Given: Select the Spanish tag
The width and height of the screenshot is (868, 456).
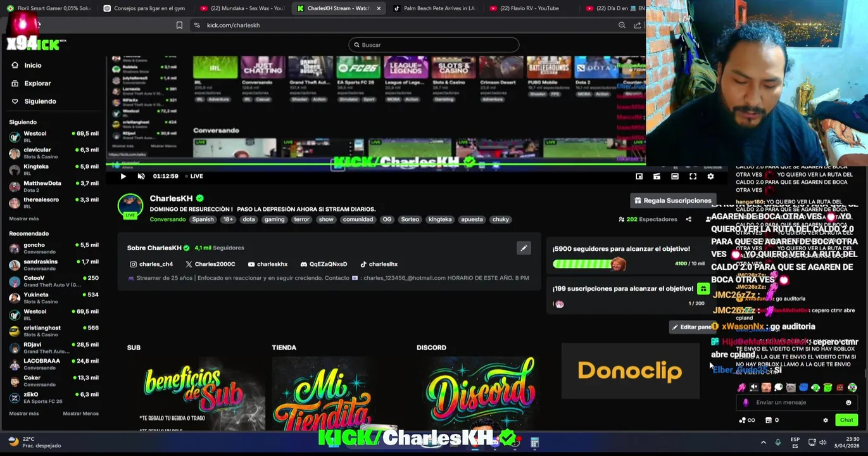Looking at the screenshot, I should click(x=203, y=219).
